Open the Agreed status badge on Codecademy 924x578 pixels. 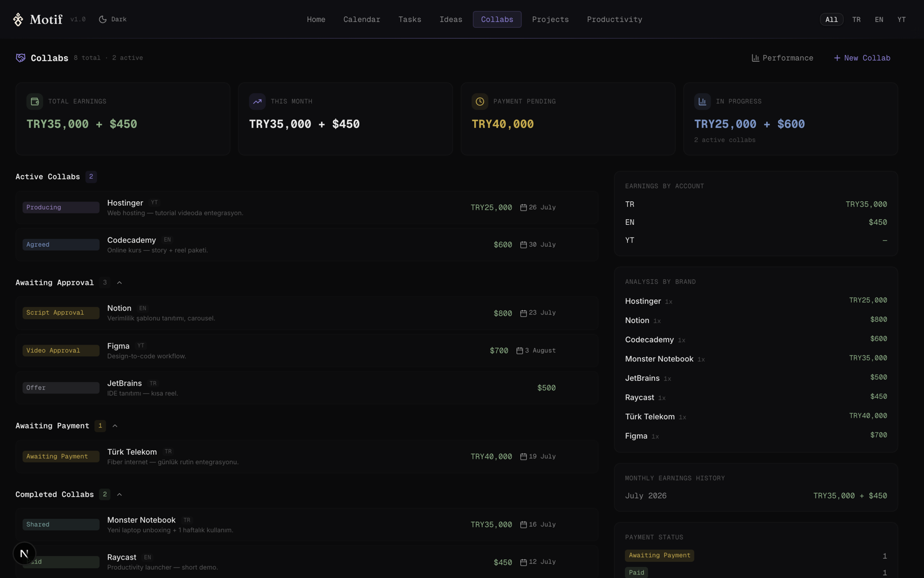(61, 245)
